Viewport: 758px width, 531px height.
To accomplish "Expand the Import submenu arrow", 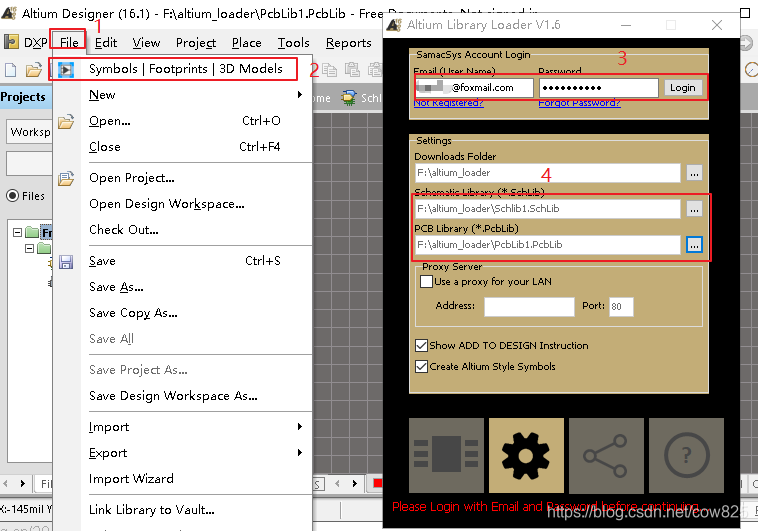I will pyautogui.click(x=300, y=427).
